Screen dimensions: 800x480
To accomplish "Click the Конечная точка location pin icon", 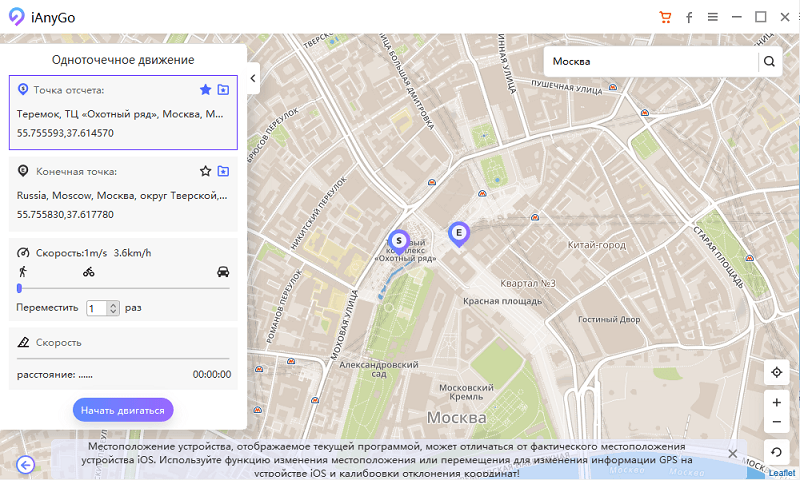I will pyautogui.click(x=22, y=170).
